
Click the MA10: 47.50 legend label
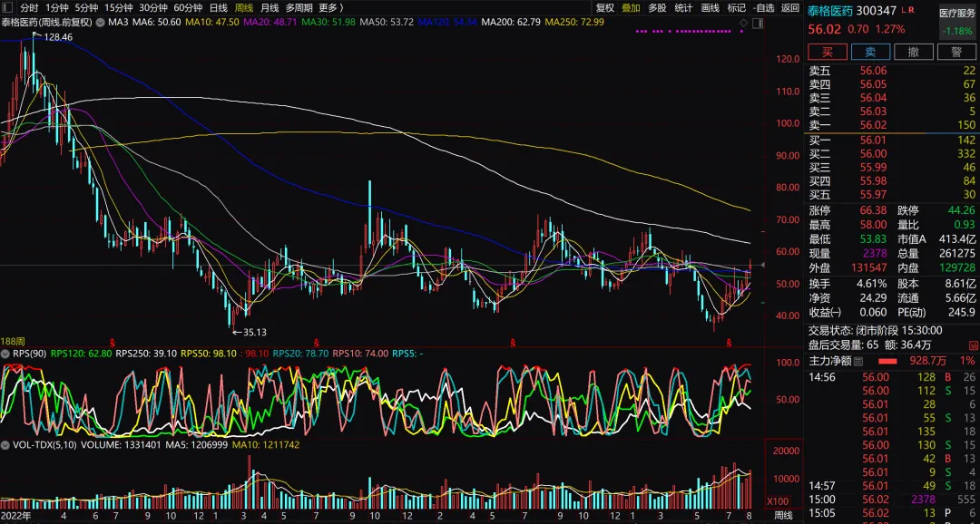(212, 23)
